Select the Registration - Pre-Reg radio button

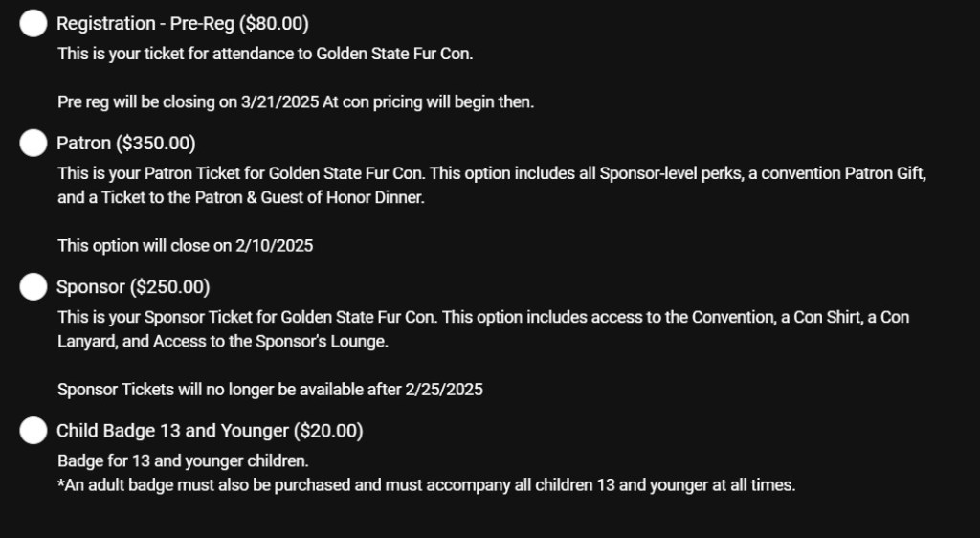coord(33,24)
